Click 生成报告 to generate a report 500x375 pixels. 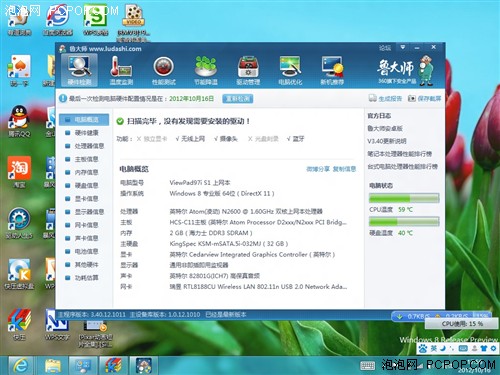pos(385,98)
